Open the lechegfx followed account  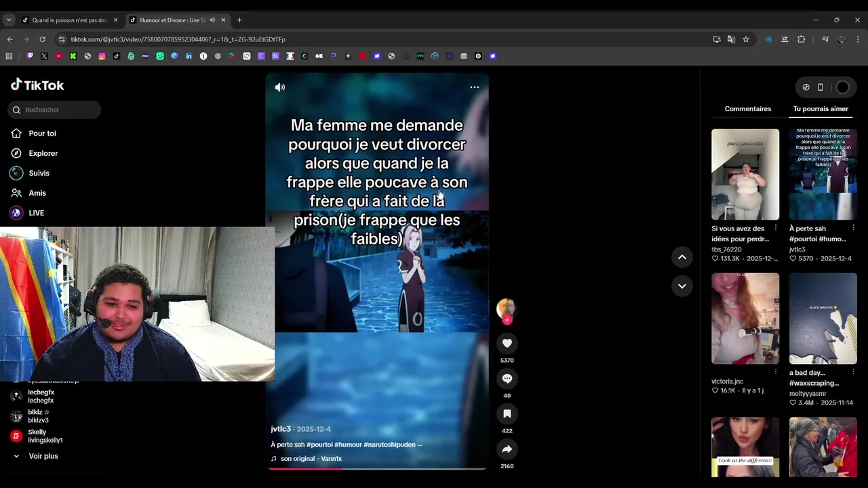click(41, 396)
